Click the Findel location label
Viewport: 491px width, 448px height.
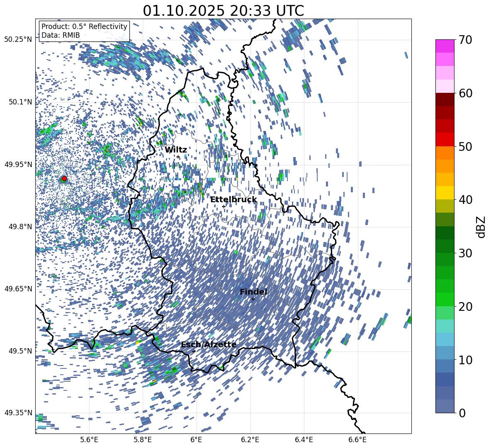coord(253,292)
